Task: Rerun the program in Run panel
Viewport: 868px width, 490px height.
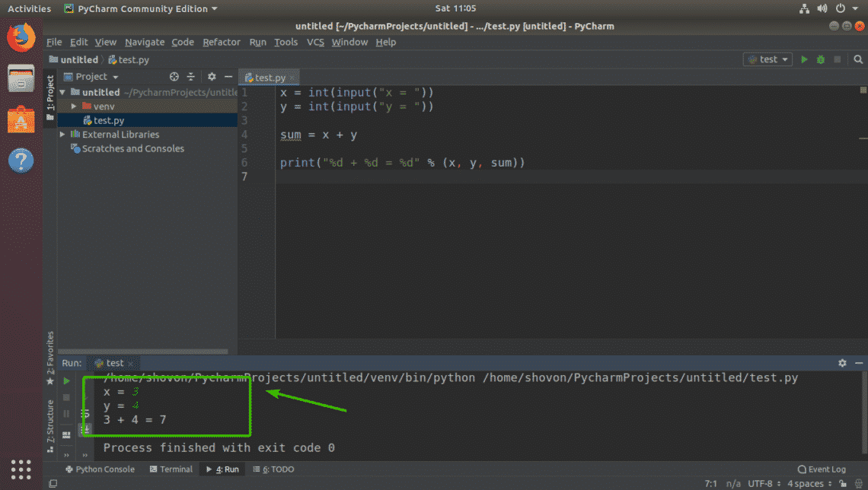Action: (65, 380)
